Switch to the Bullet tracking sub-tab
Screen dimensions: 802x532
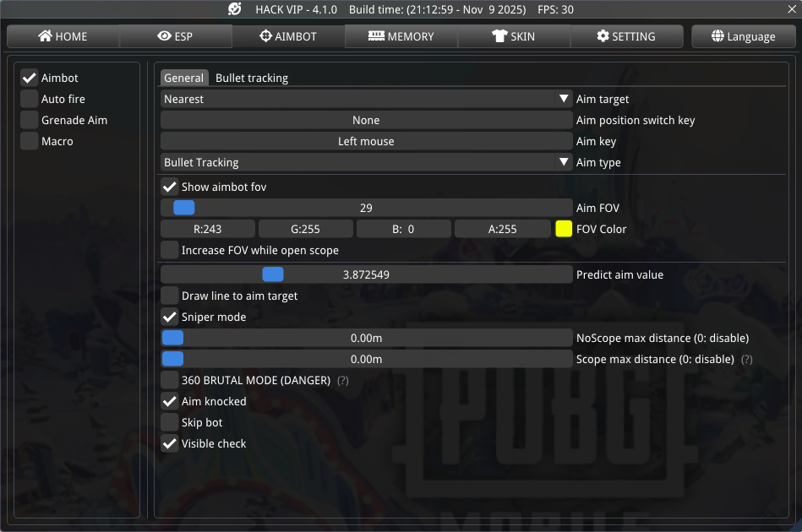point(252,78)
